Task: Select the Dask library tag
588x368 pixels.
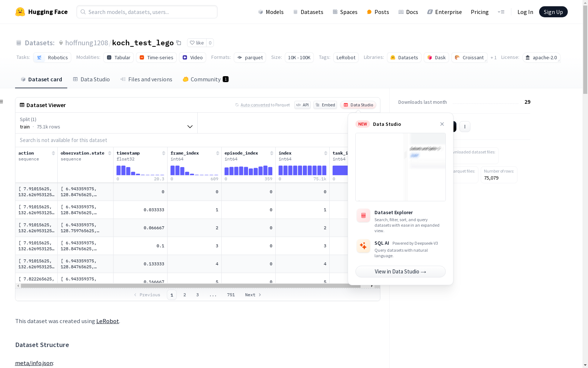Action: click(437, 57)
